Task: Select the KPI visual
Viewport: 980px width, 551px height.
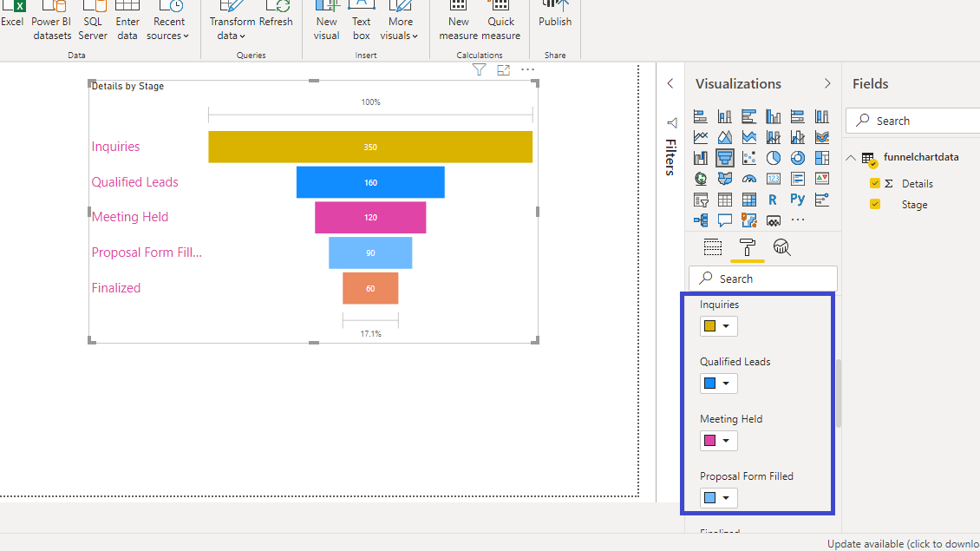Action: [822, 179]
